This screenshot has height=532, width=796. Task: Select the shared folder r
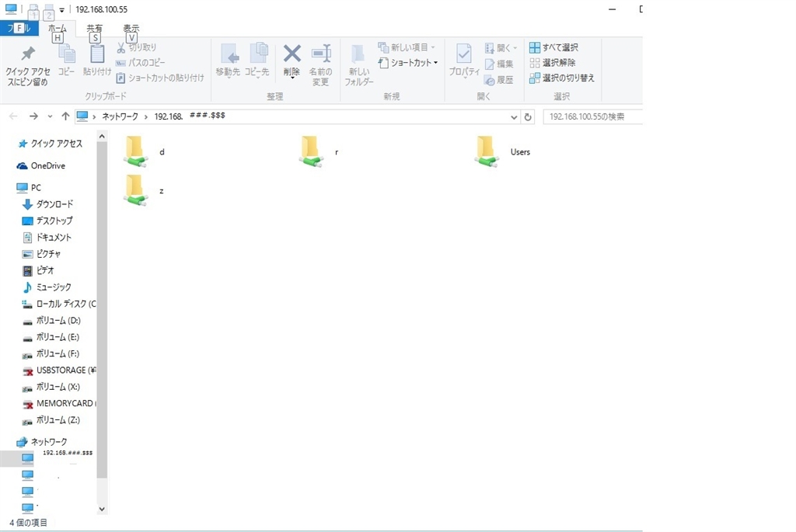tap(319, 151)
